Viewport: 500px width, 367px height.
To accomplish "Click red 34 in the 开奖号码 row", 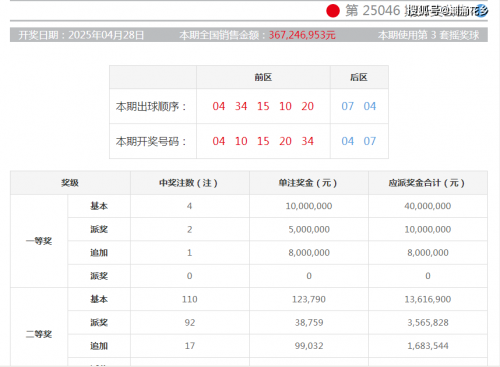I will coord(307,141).
